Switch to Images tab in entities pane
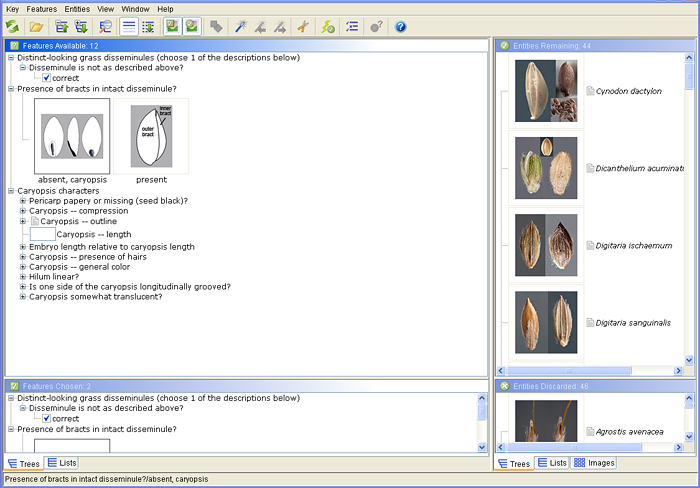Image resolution: width=700 pixels, height=488 pixels. 594,463
